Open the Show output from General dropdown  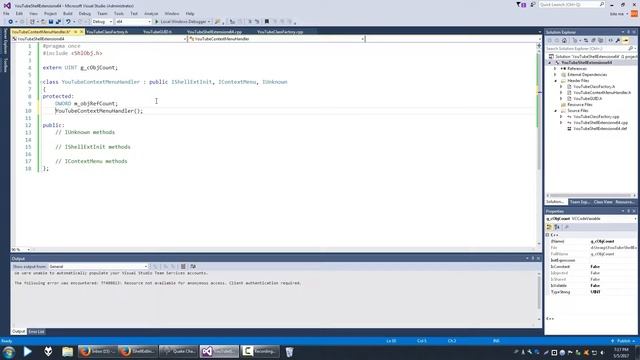pyautogui.click(x=98, y=267)
